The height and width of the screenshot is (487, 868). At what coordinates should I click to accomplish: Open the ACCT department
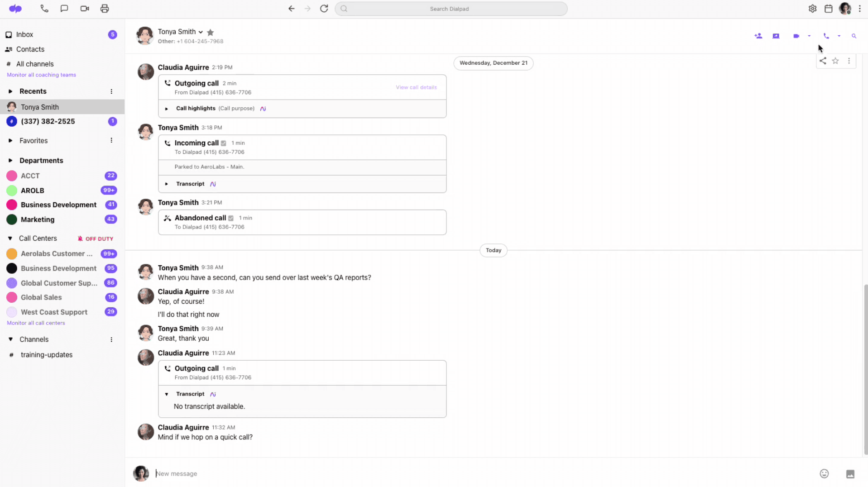(62, 176)
